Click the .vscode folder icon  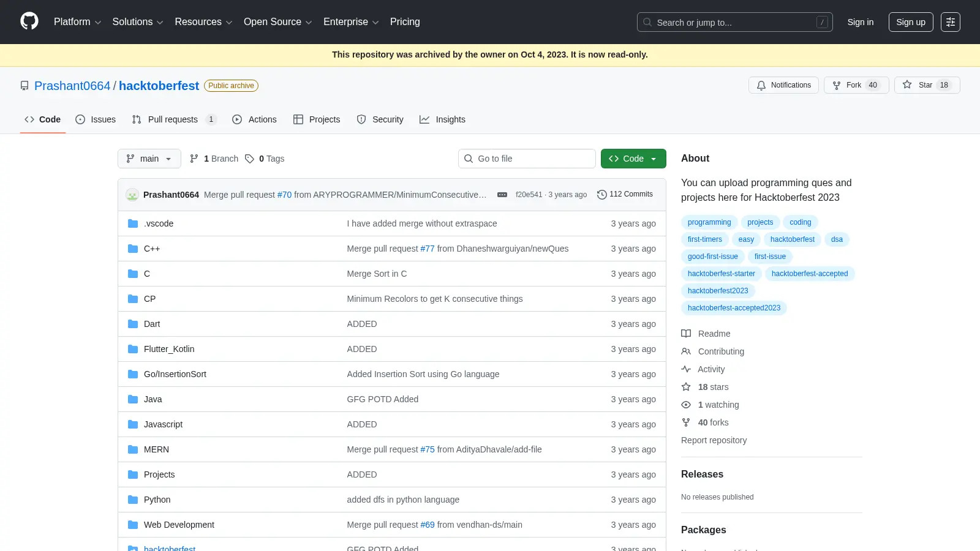coord(133,223)
